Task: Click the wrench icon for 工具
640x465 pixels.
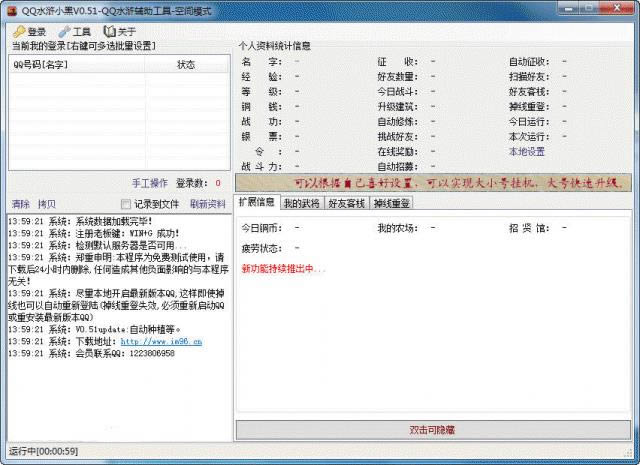Action: 64,31
